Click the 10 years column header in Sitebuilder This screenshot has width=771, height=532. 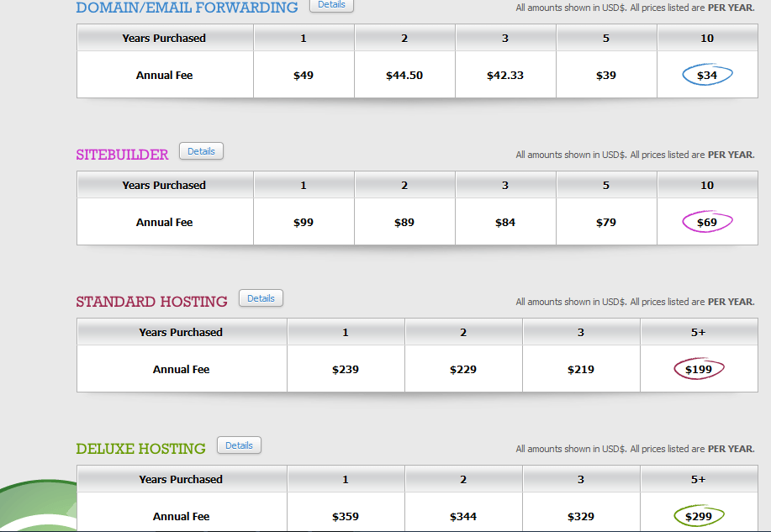click(x=707, y=185)
